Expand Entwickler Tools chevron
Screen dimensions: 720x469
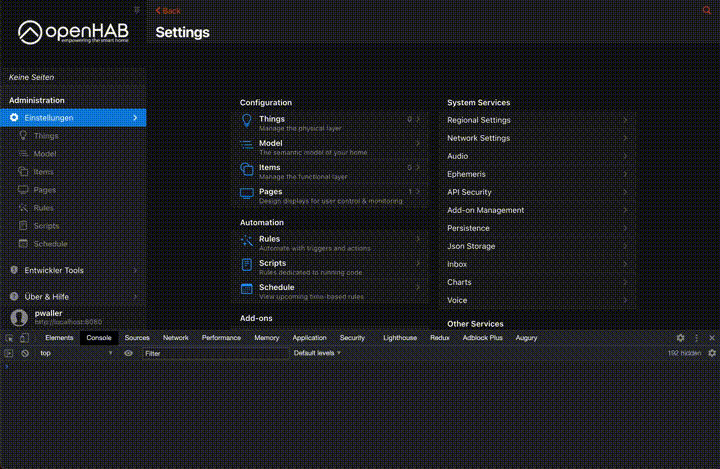(135, 270)
